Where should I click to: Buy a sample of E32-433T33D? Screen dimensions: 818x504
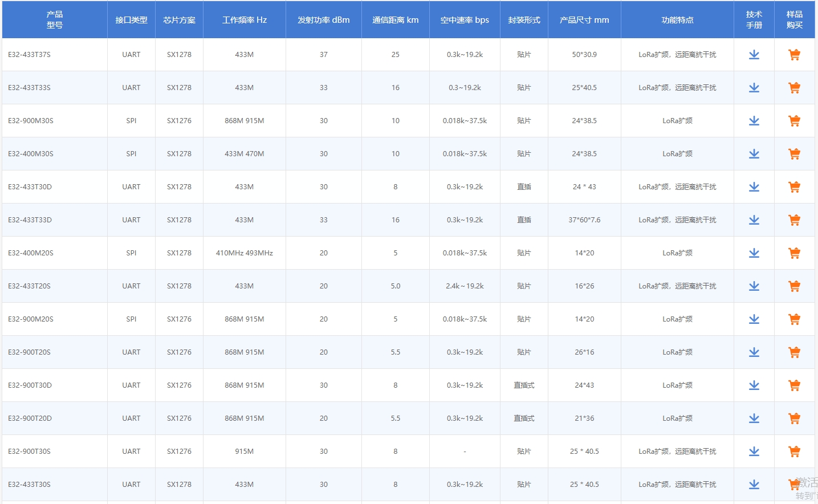(794, 220)
